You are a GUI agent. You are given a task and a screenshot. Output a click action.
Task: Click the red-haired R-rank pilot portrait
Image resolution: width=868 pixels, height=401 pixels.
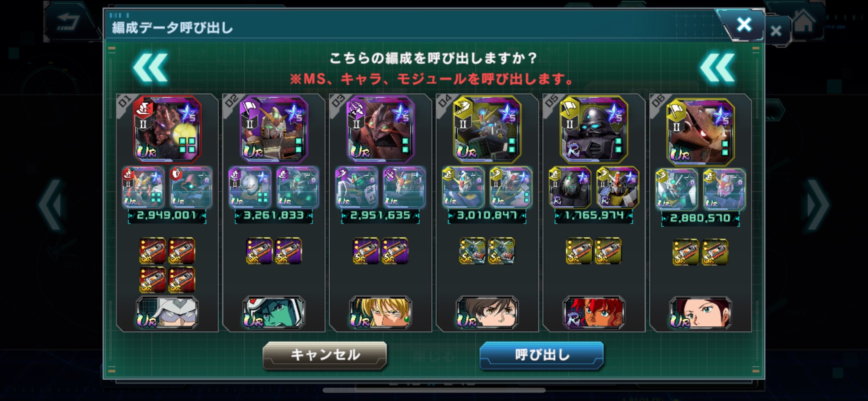coord(594,313)
